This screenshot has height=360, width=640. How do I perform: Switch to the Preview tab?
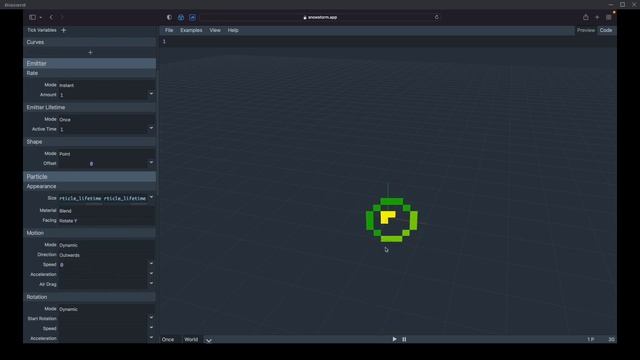(586, 30)
